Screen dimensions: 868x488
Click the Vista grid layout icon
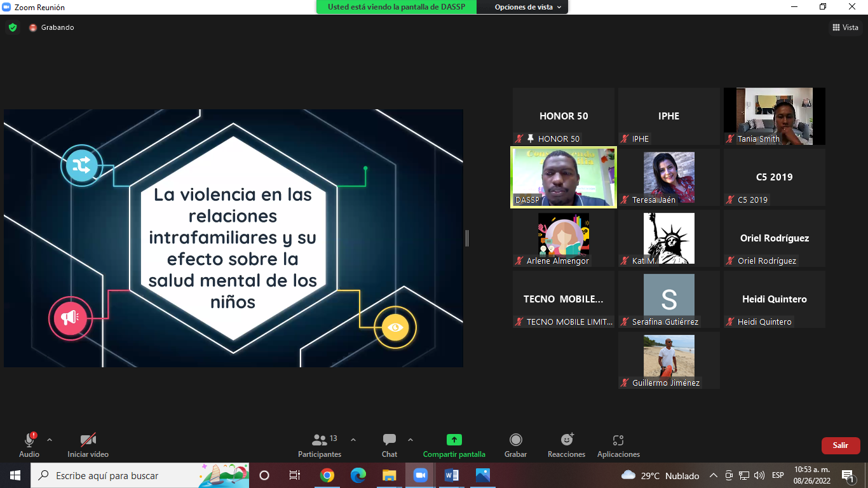(x=836, y=27)
